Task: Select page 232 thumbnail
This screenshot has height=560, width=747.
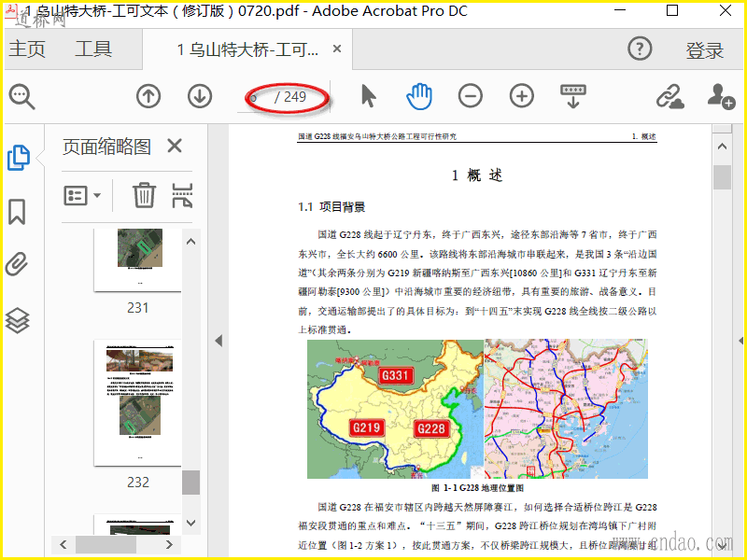Action: pos(138,403)
